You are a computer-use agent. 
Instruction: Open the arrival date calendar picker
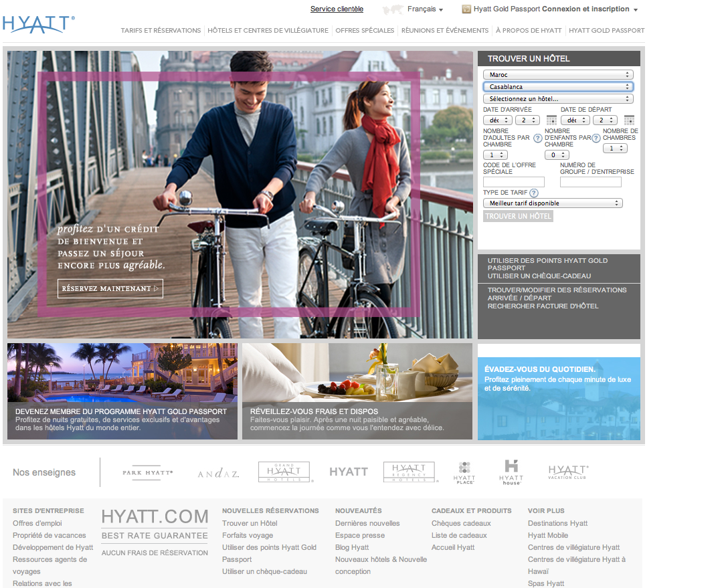point(551,120)
